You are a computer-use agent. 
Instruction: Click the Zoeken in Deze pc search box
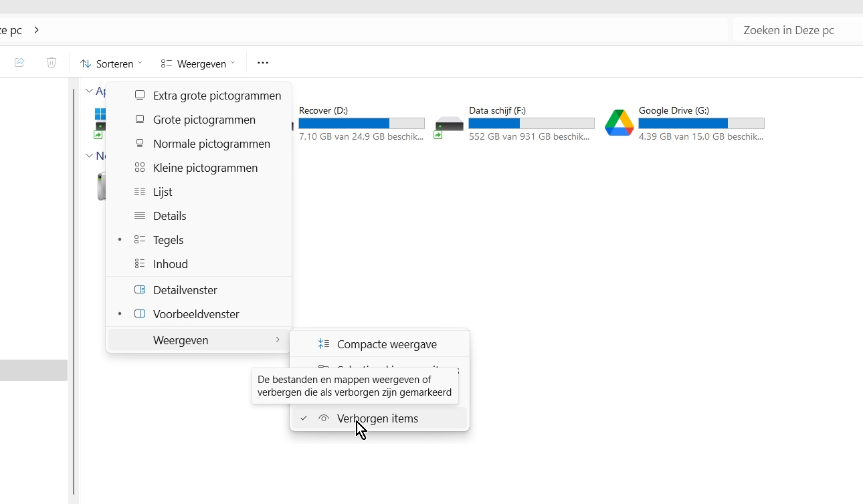tap(796, 30)
